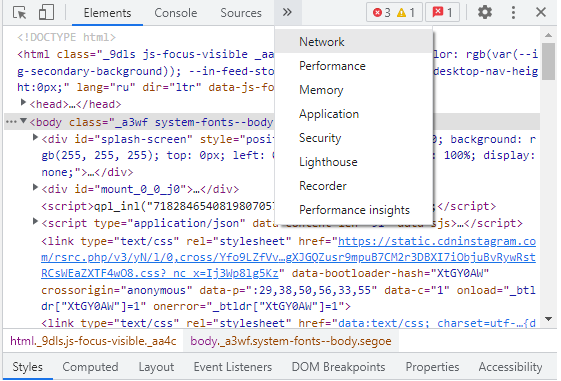Open the Accessibility pane tab

[x=511, y=367]
